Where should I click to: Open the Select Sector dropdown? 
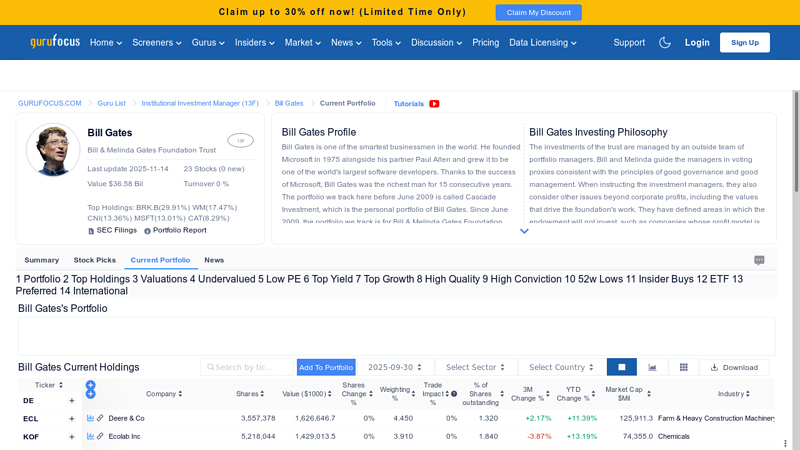tap(475, 367)
